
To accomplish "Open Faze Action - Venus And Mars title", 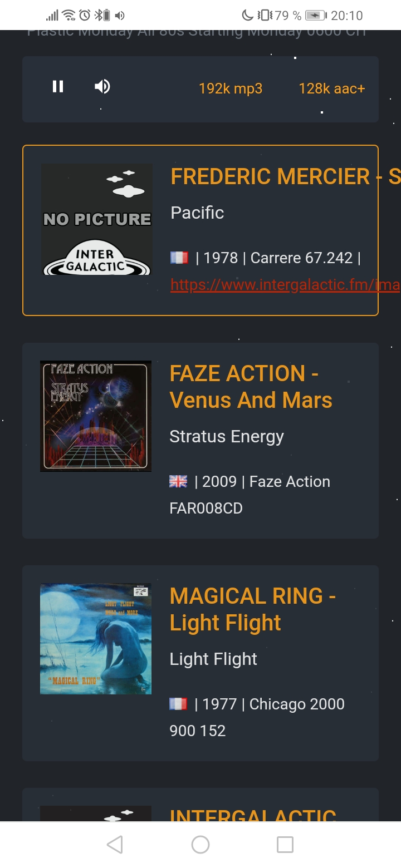I will 251,387.
